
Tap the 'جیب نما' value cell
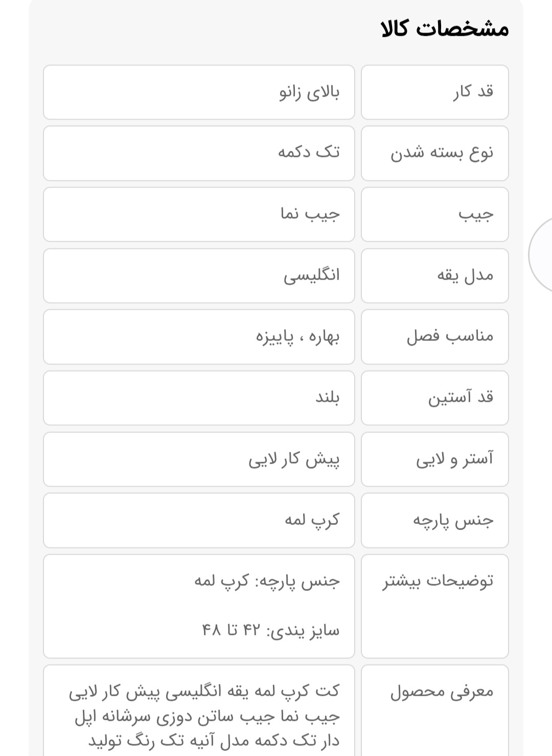[x=199, y=214]
